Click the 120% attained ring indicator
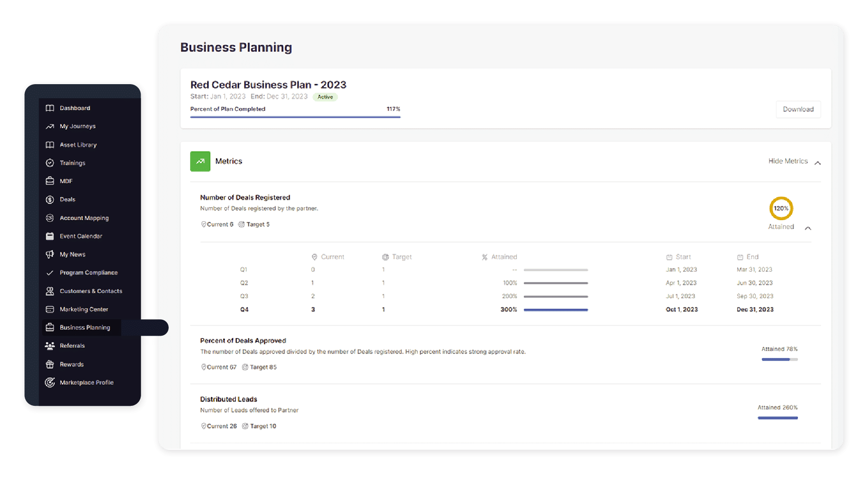Viewport: 868px width, 482px height. 781,209
